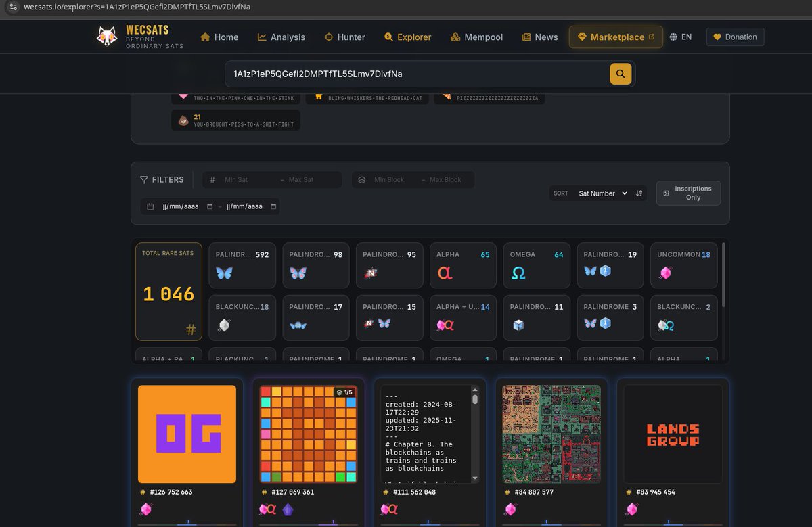Select the Palindrome 3 card
Viewport: 812px width, 527px height.
(x=610, y=317)
